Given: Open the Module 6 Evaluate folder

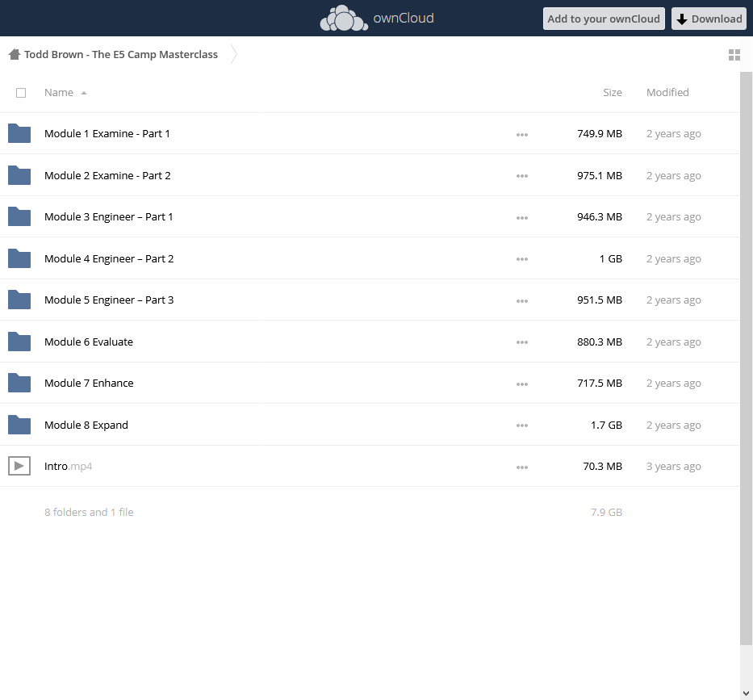Looking at the screenshot, I should (x=89, y=342).
